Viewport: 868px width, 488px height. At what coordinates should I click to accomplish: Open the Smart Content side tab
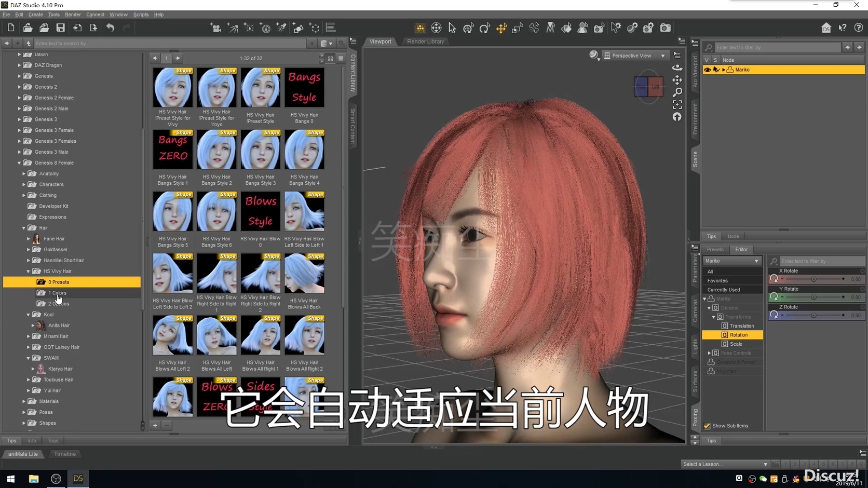point(353,126)
